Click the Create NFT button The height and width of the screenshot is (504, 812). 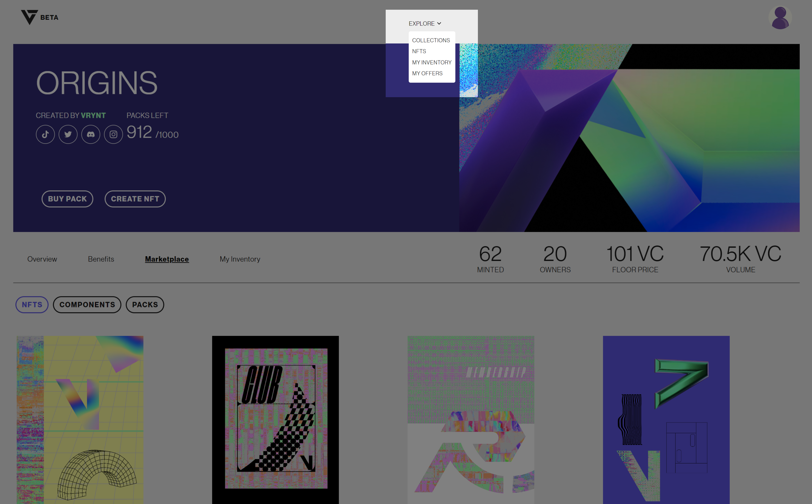coord(135,199)
